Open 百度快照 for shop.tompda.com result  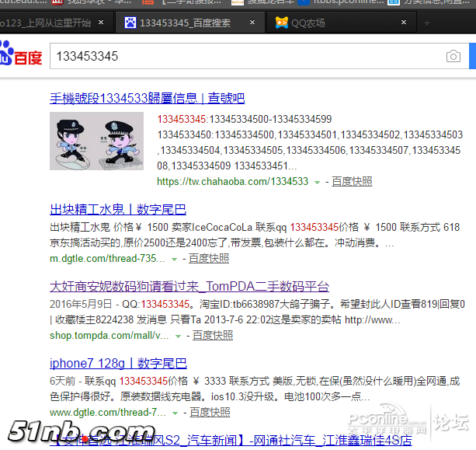pos(213,335)
